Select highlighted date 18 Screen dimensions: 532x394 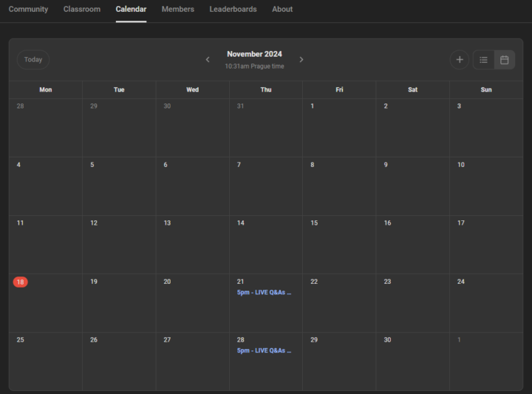(x=20, y=282)
